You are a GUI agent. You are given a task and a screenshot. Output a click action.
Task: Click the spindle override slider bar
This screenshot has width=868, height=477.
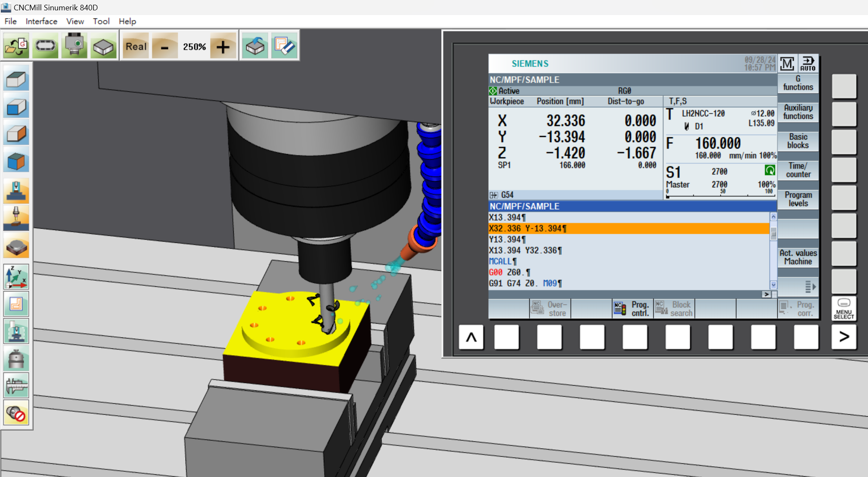(x=720, y=196)
